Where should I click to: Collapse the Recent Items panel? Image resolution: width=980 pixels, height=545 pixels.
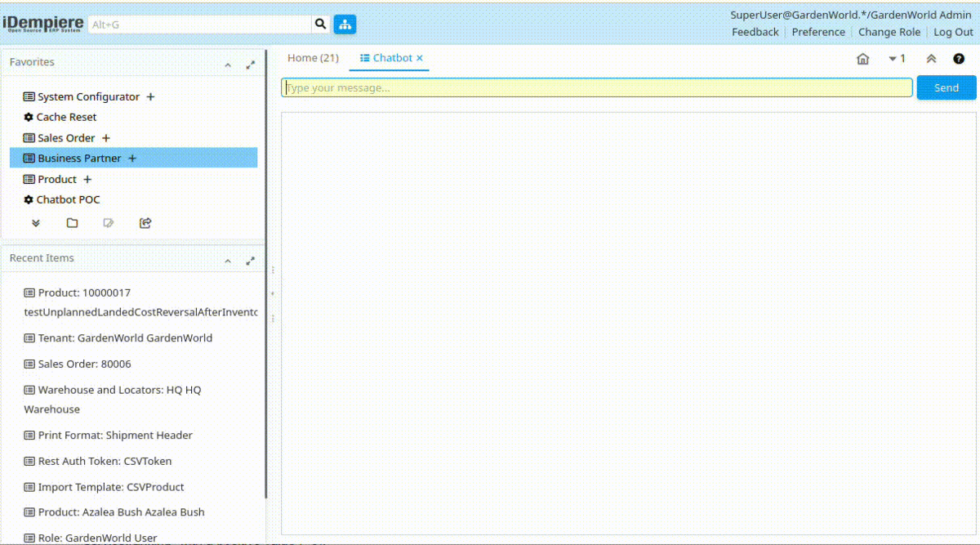[228, 261]
